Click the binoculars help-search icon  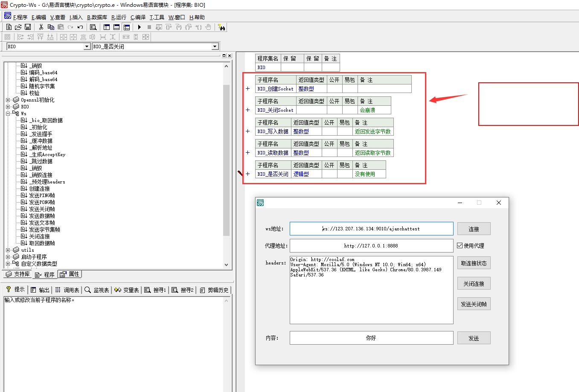coord(221,27)
